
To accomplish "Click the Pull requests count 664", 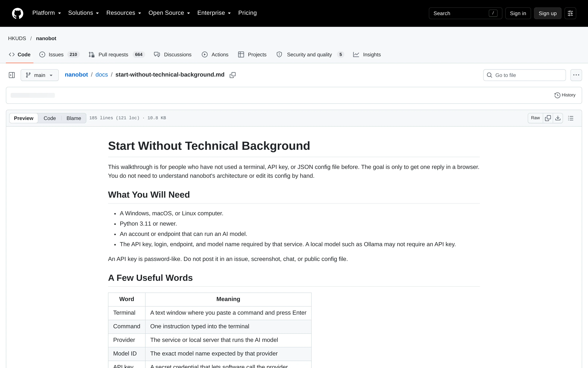I will (139, 54).
